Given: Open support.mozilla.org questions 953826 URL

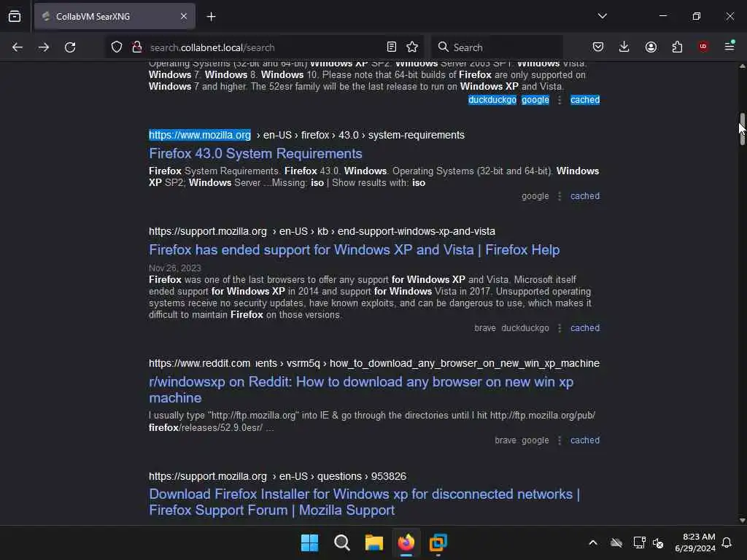Looking at the screenshot, I should 277,476.
